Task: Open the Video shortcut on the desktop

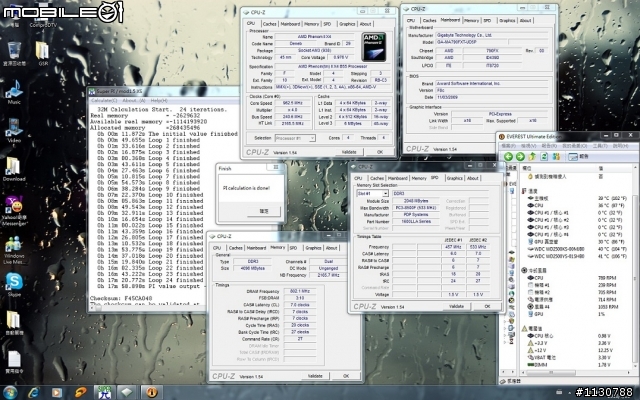Action: pyautogui.click(x=14, y=130)
